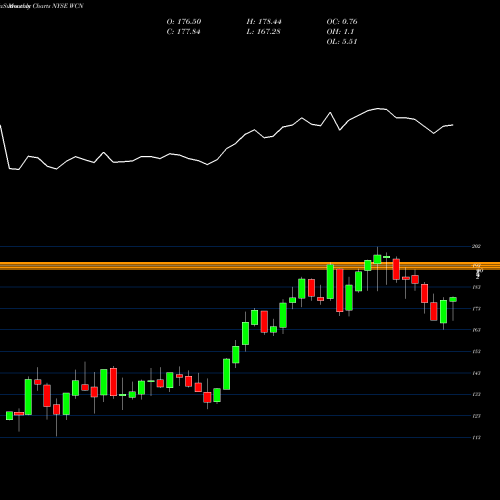Click the 153 price axis label

pyautogui.click(x=477, y=351)
